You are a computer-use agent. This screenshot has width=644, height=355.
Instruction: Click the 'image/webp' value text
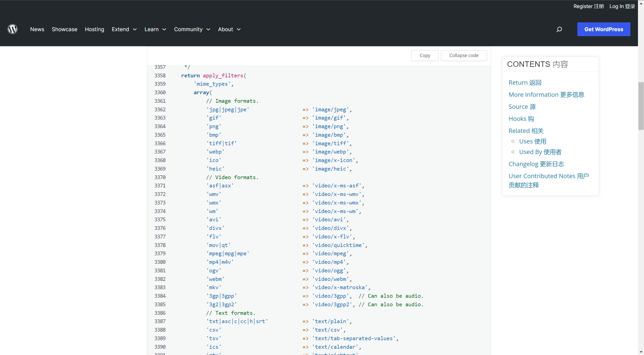pyautogui.click(x=331, y=152)
